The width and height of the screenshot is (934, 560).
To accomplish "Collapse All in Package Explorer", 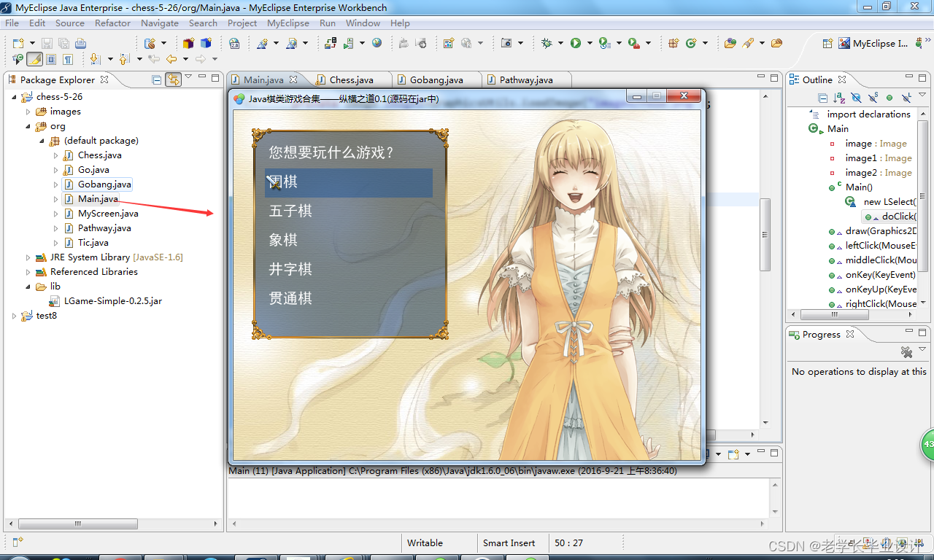I will (x=156, y=79).
